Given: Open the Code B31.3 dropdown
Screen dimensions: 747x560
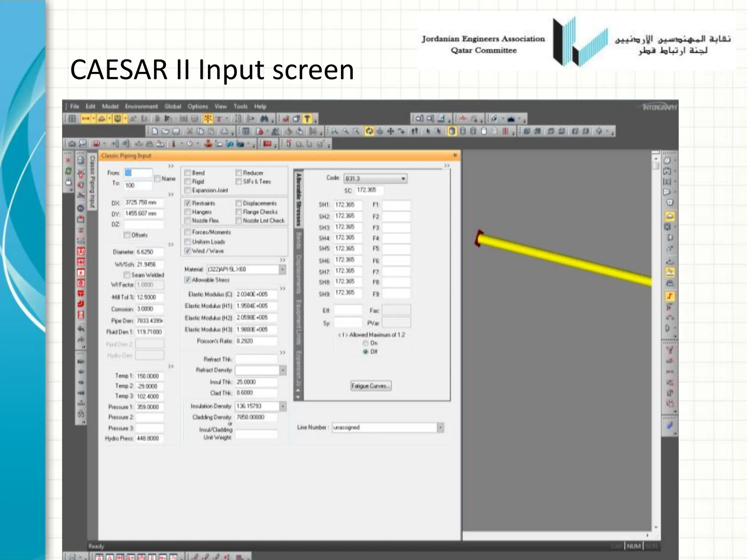Looking at the screenshot, I should pos(403,179).
